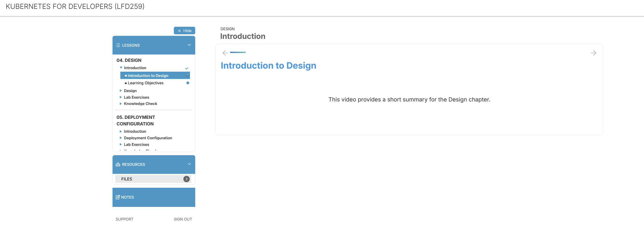644x244 pixels.
Task: Go back with left arrow icon
Action: point(225,53)
